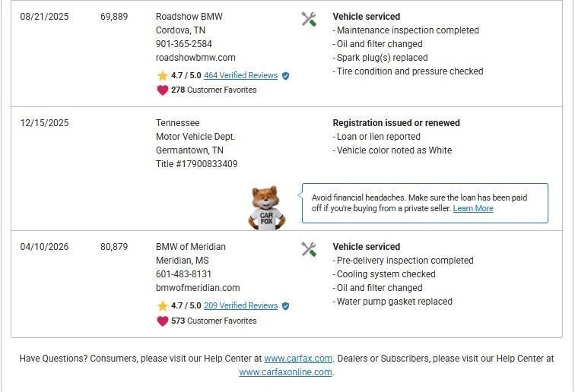Image resolution: width=575 pixels, height=392 pixels.
Task: Click the verified shield after 464 Verified Reviews
Action: [x=285, y=76]
